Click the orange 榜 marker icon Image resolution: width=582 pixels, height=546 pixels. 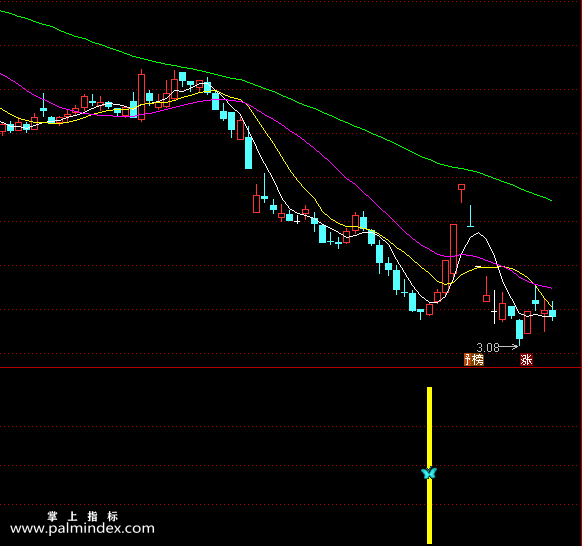click(477, 360)
